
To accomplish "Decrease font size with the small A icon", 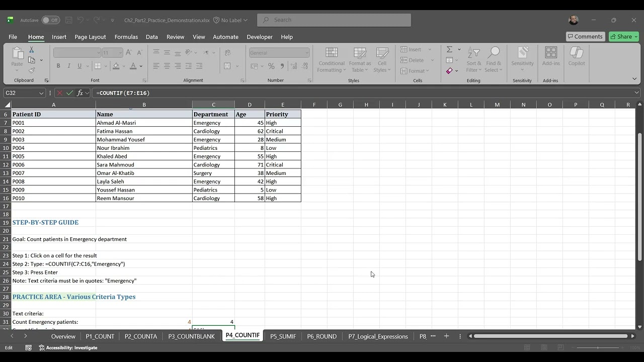I will point(139,52).
